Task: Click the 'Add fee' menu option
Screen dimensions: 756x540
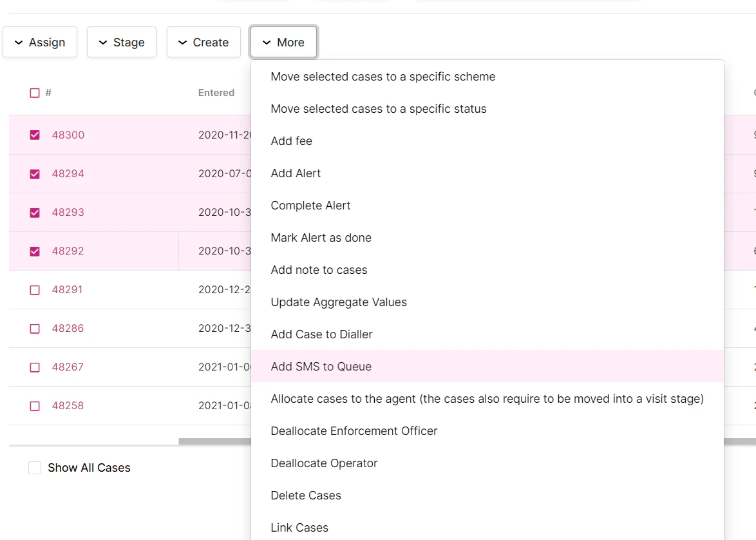Action: pos(291,140)
